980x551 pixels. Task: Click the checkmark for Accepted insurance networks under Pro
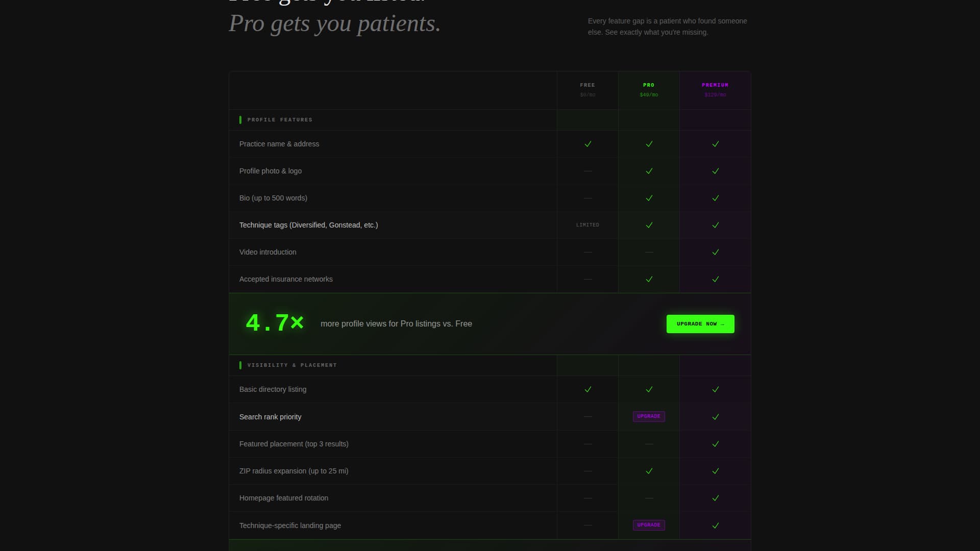(x=649, y=279)
